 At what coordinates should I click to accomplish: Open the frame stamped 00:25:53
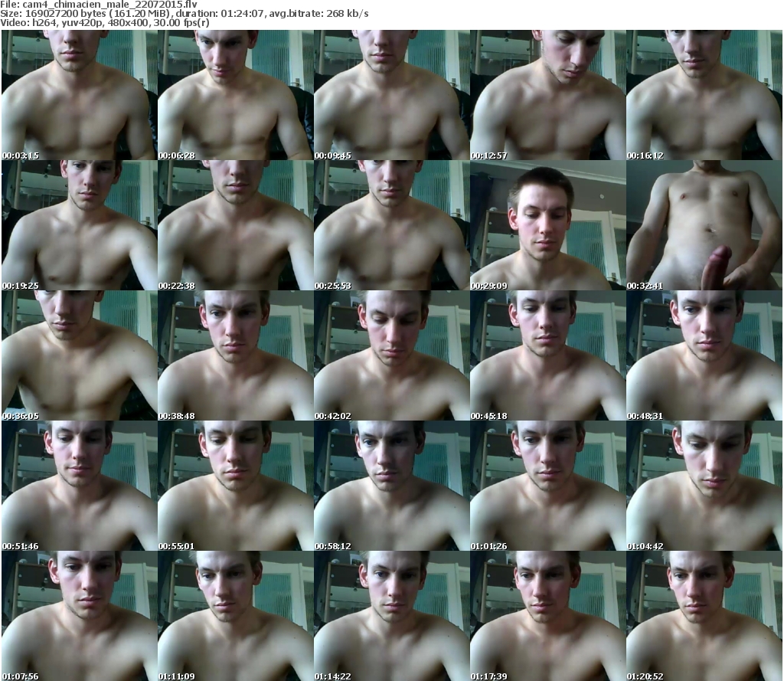[391, 225]
